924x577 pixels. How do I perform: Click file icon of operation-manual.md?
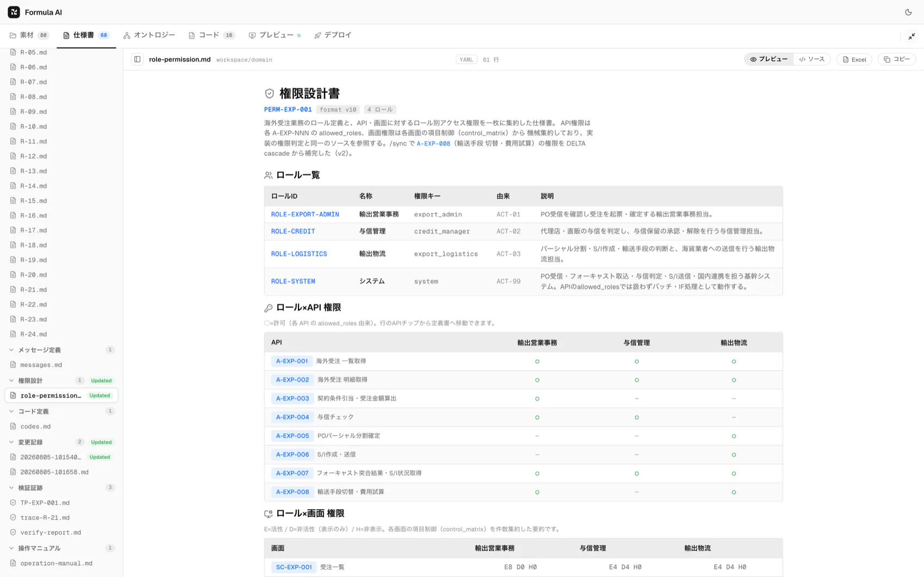(x=13, y=563)
